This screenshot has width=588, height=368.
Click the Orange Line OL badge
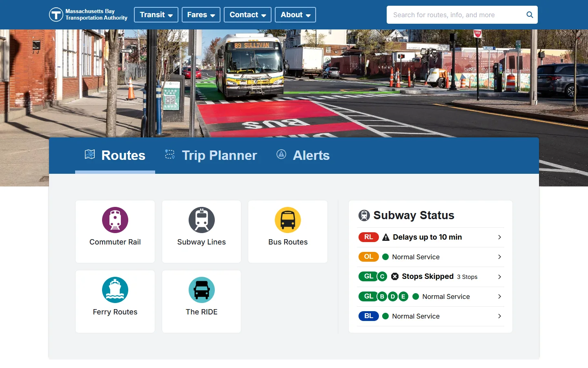click(369, 257)
